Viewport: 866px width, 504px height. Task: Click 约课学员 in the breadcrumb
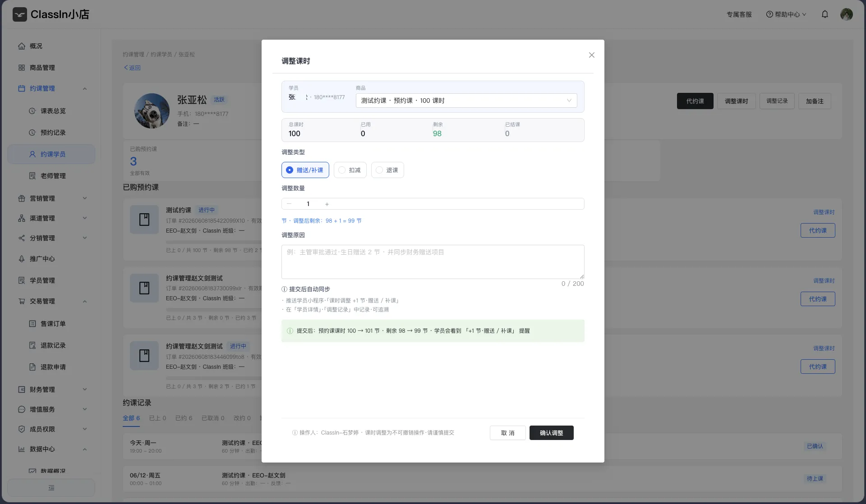pyautogui.click(x=161, y=54)
